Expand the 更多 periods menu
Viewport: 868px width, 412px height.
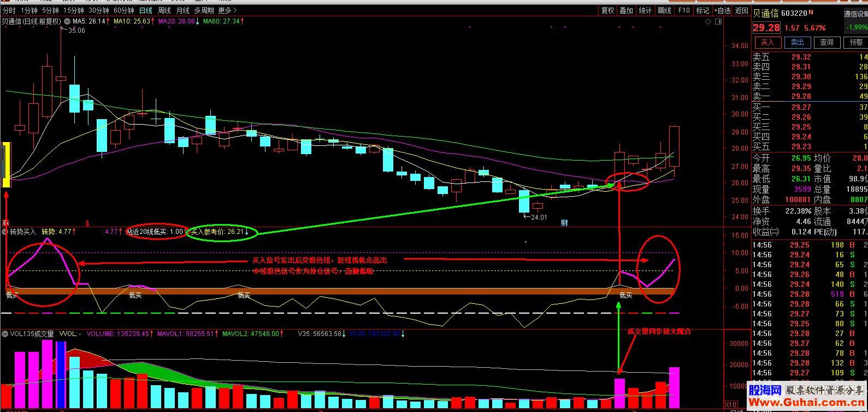coord(227,10)
